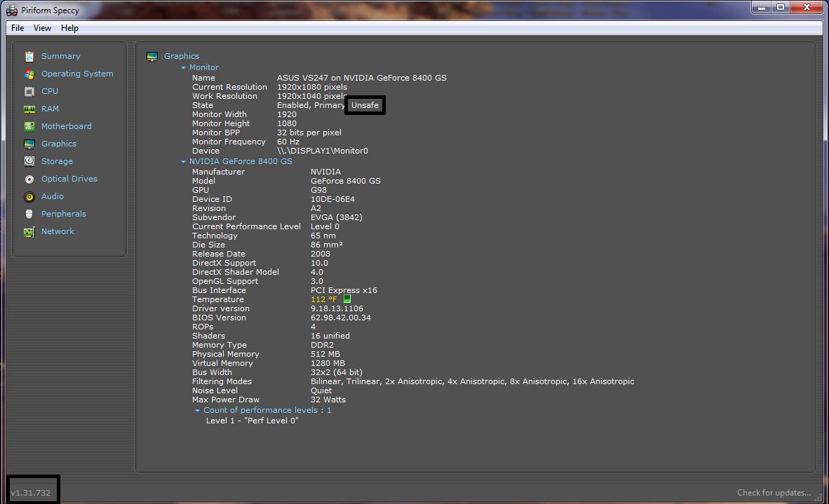The width and height of the screenshot is (829, 504).
Task: Click the Piriform Speccy title bar icon
Action: (12, 11)
